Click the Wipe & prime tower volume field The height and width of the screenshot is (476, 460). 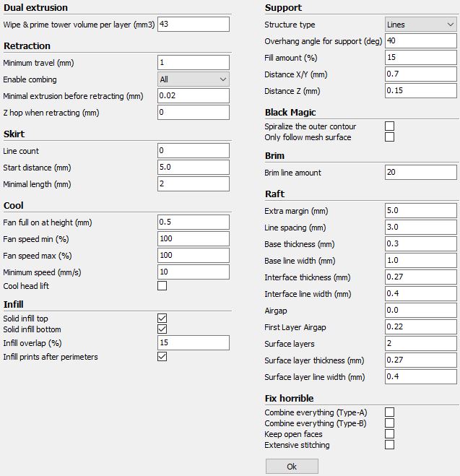[193, 25]
